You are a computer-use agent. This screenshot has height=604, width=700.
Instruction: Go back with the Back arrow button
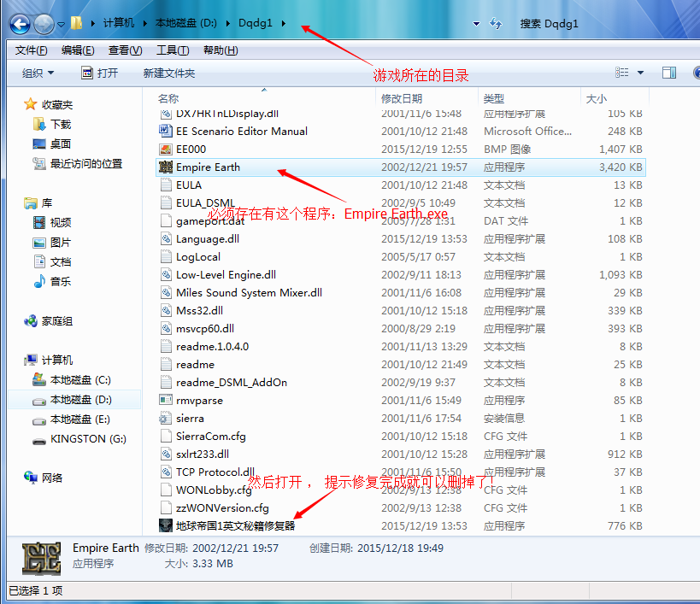pos(20,24)
